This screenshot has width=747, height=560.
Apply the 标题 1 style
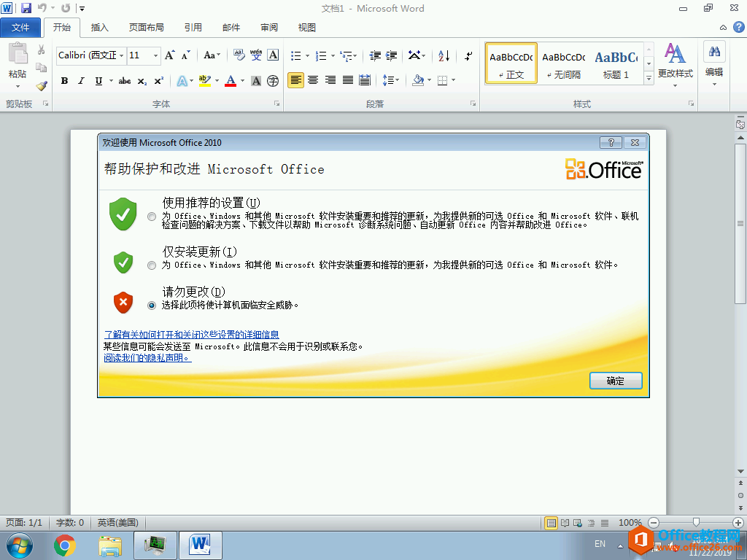pos(616,64)
